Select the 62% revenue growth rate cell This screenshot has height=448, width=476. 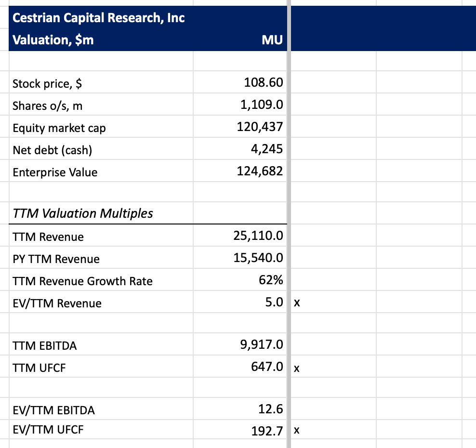(270, 281)
